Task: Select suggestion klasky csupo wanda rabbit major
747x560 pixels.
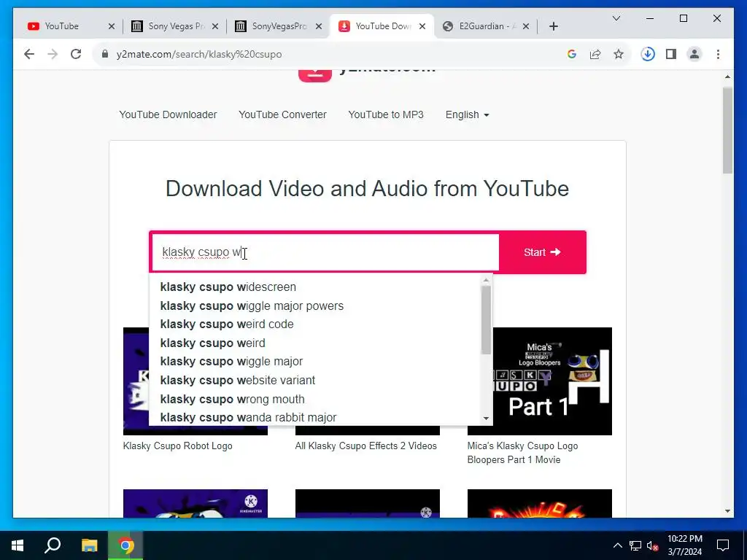Action: [314, 418]
